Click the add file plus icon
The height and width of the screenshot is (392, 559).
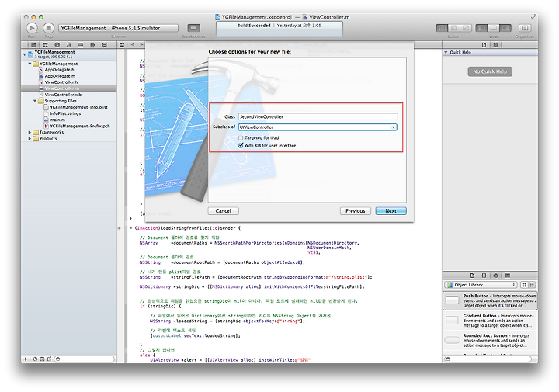(26, 359)
